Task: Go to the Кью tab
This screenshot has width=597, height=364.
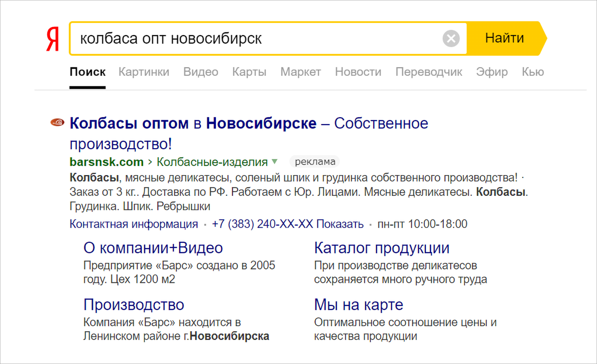Action: point(533,72)
